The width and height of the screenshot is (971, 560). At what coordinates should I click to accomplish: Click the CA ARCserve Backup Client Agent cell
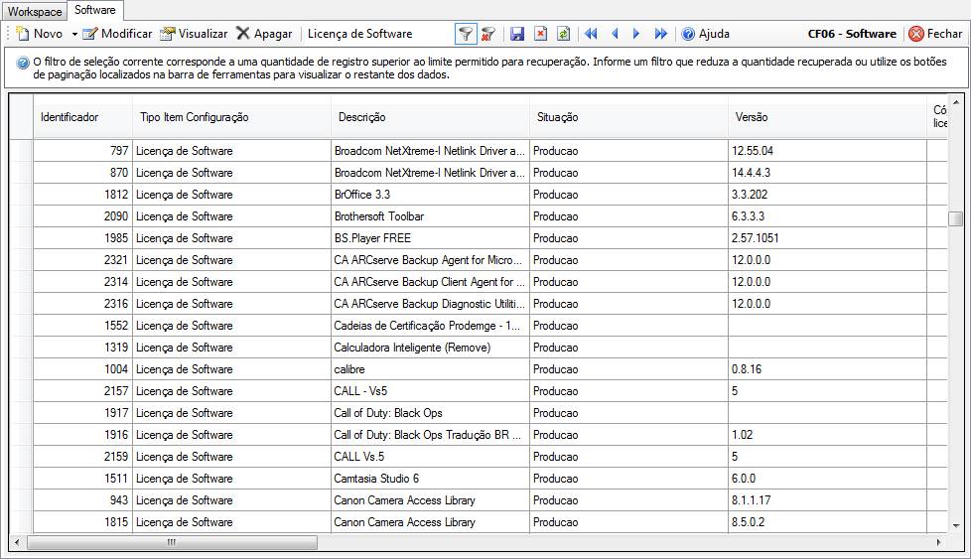click(x=430, y=281)
